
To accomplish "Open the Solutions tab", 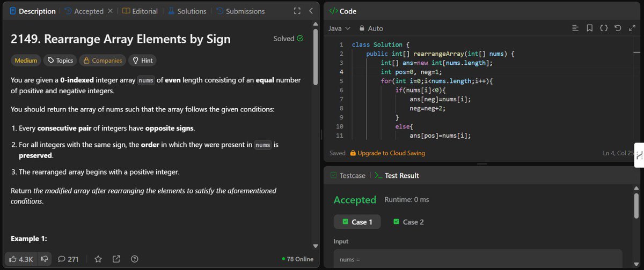I will tap(187, 11).
